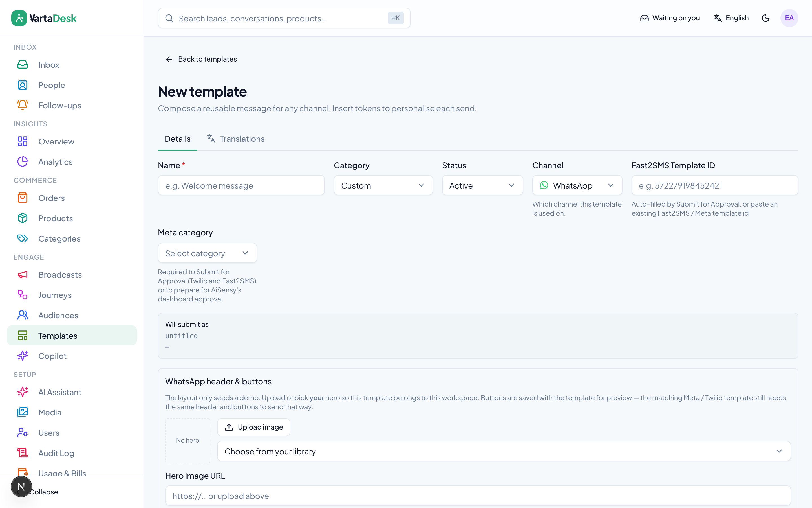Click the Categories tags icon

click(23, 238)
